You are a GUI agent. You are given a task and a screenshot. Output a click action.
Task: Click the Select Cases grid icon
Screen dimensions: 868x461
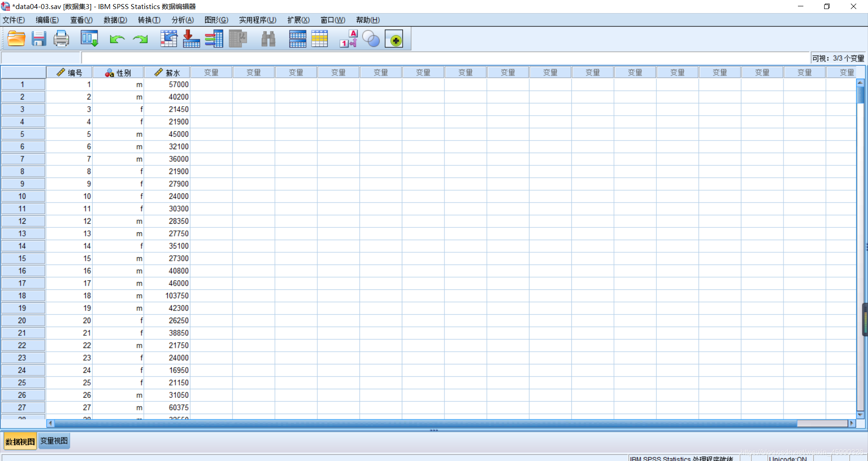tap(320, 39)
